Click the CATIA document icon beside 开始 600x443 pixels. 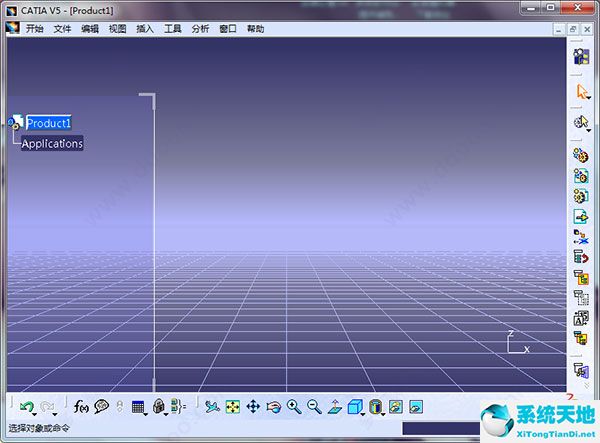pyautogui.click(x=13, y=28)
